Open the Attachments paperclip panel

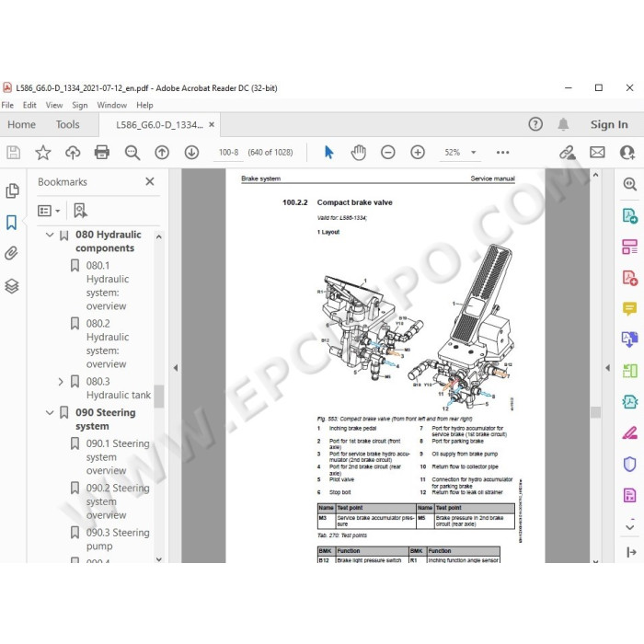(11, 253)
